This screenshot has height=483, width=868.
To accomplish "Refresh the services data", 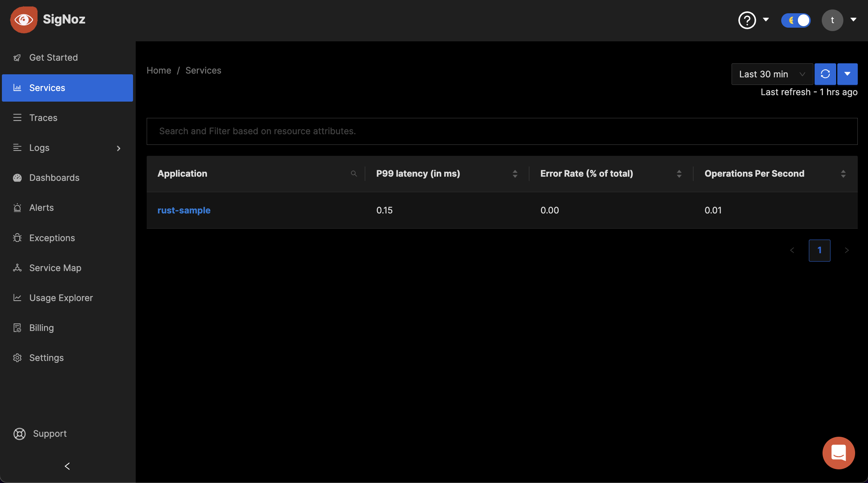I will point(825,74).
